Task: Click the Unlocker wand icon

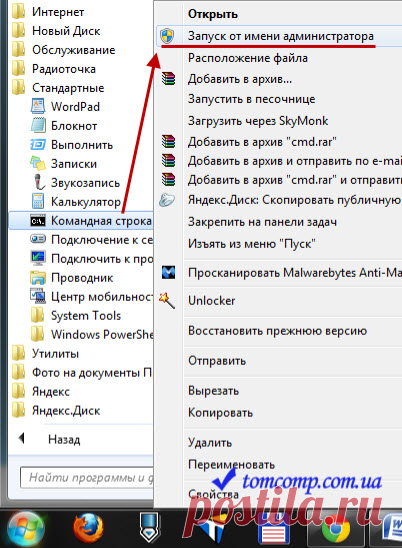Action: 167,300
